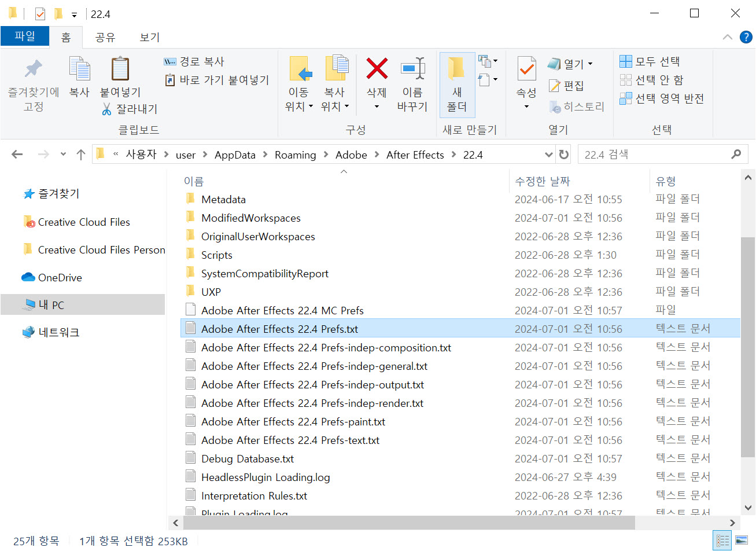756x551 pixels.
Task: Go back with the left arrow button
Action: [17, 155]
